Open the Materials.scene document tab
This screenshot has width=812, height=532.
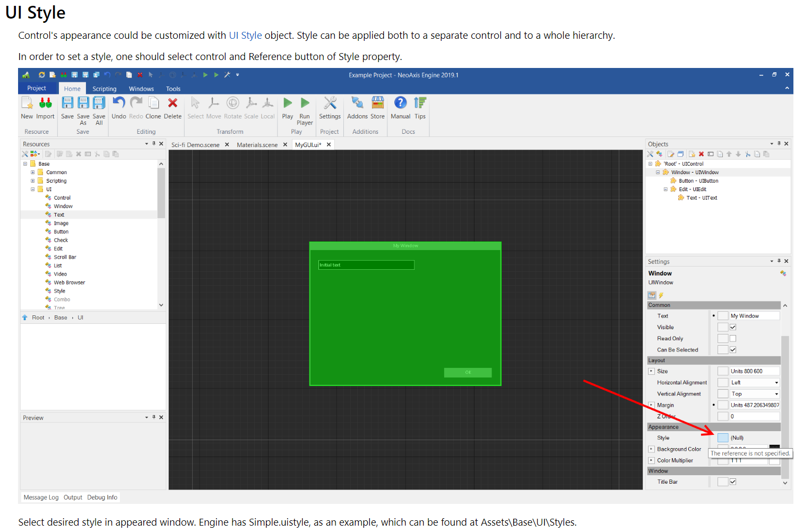click(x=257, y=145)
